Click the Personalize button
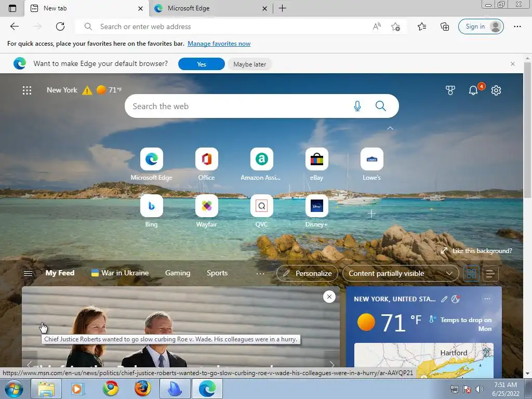 click(x=308, y=273)
